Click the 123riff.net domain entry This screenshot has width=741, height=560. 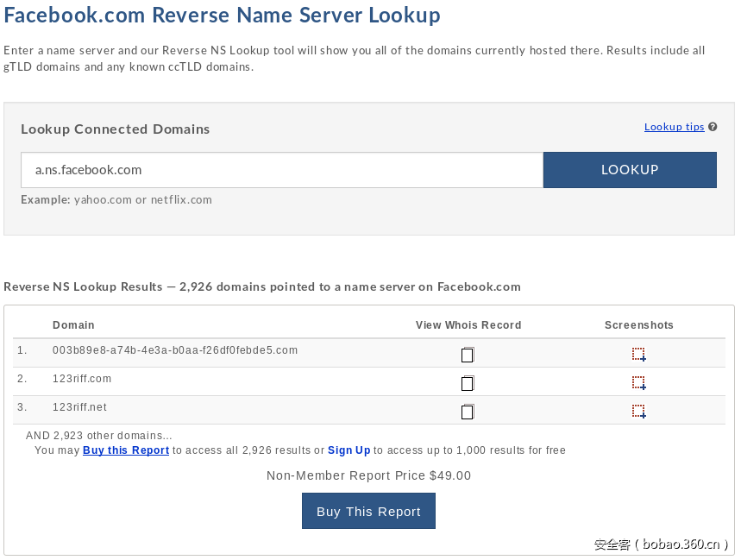[x=80, y=406]
